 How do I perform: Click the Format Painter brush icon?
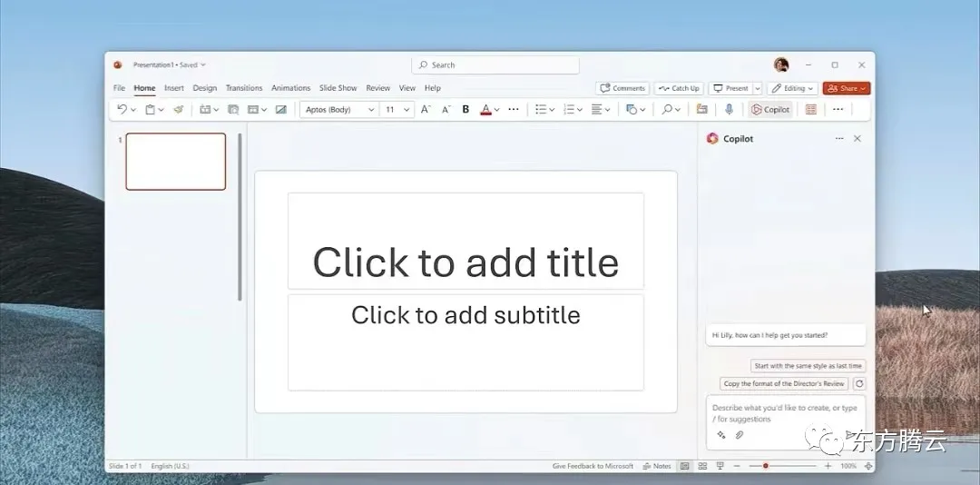179,110
